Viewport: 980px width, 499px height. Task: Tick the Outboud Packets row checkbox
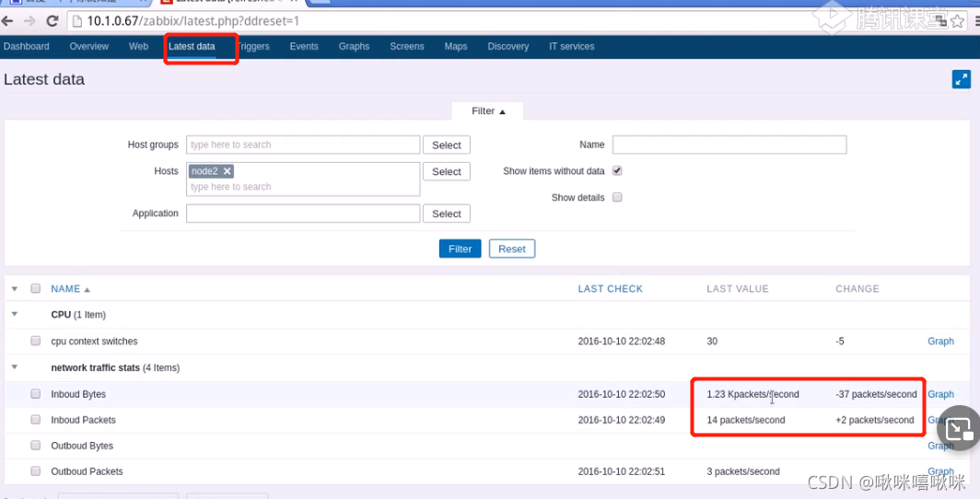36,471
